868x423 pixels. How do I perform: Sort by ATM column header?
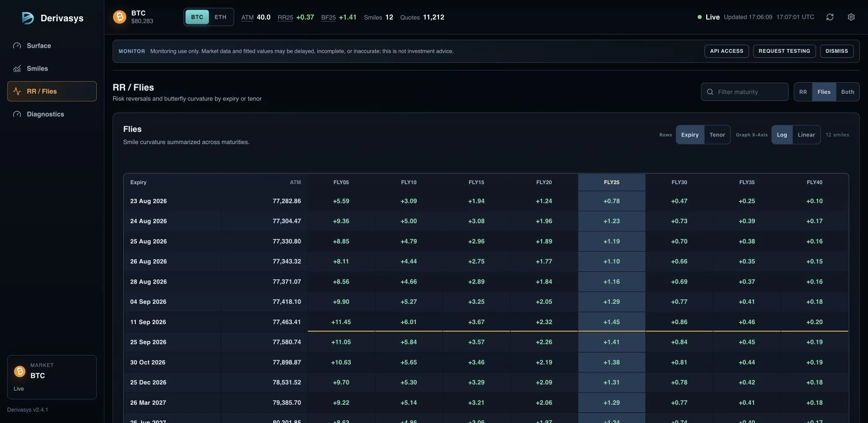tap(295, 182)
